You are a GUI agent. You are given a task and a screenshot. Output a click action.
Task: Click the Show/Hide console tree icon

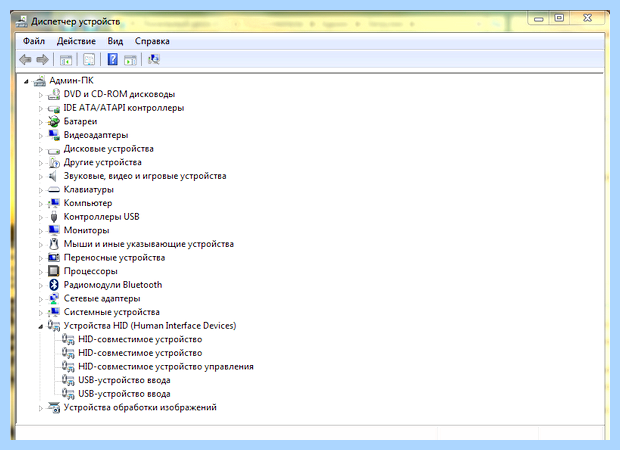pos(66,60)
